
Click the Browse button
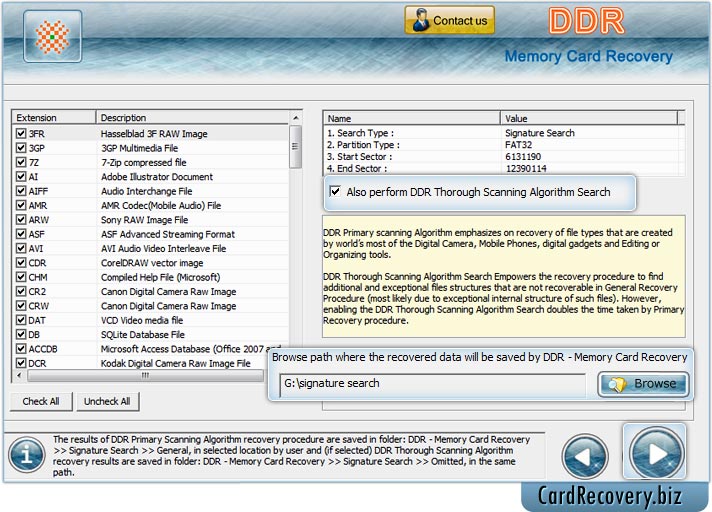(x=643, y=384)
